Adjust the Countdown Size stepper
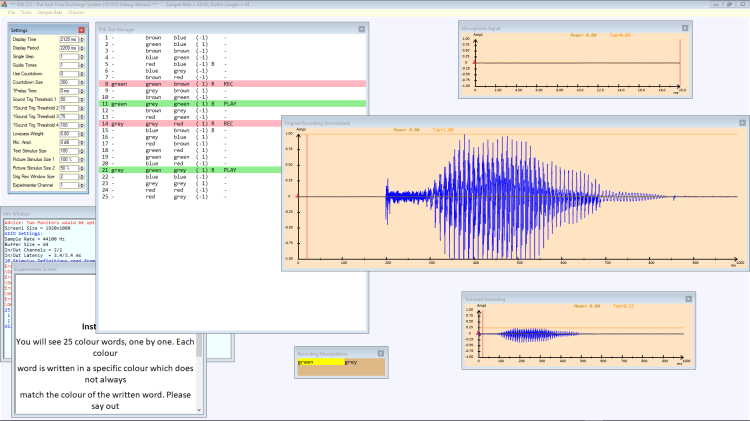The height and width of the screenshot is (421, 750). point(81,82)
